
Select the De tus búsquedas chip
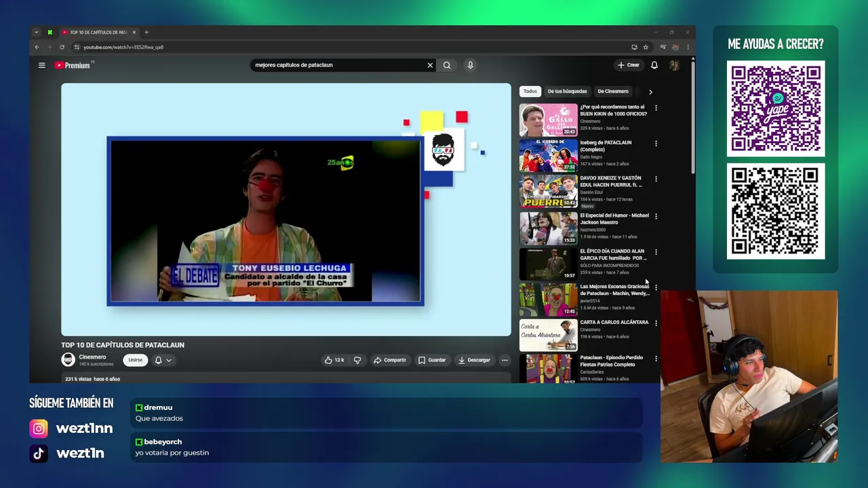tap(568, 91)
